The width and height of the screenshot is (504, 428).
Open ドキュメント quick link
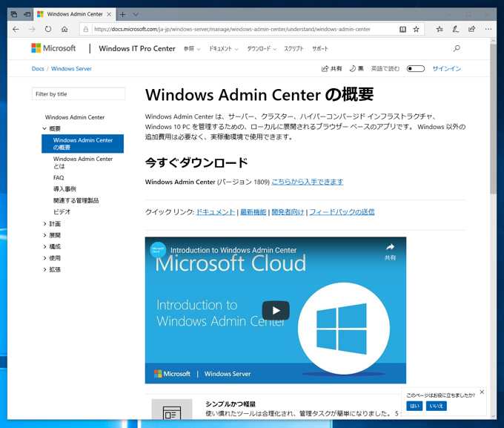coord(216,212)
